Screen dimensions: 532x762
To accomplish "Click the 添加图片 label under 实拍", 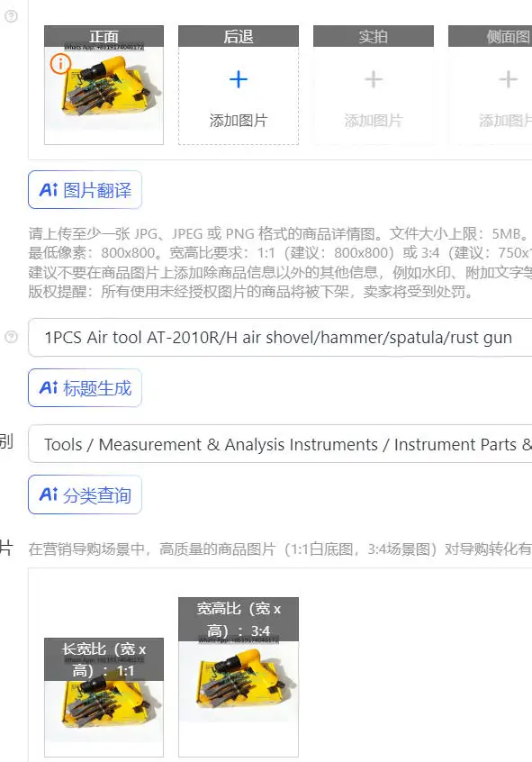I will click(374, 121).
